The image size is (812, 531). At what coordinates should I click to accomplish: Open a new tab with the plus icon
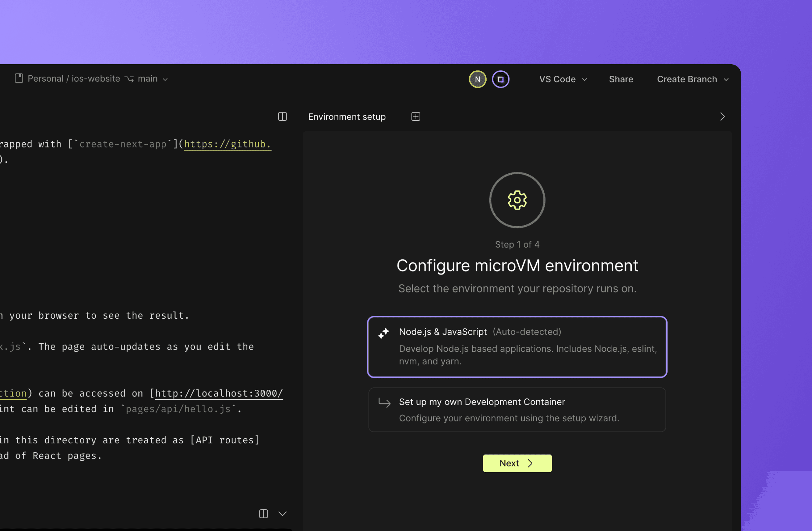[x=416, y=117]
